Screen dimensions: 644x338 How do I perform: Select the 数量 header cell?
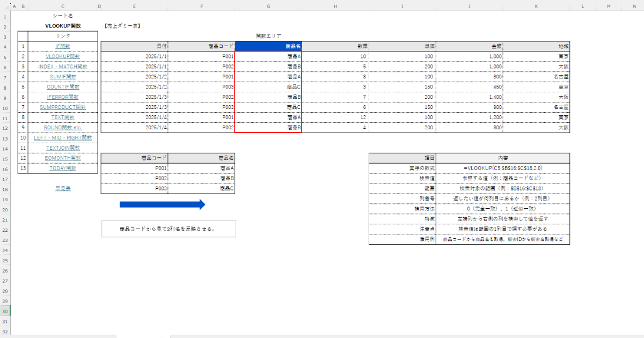click(x=335, y=46)
